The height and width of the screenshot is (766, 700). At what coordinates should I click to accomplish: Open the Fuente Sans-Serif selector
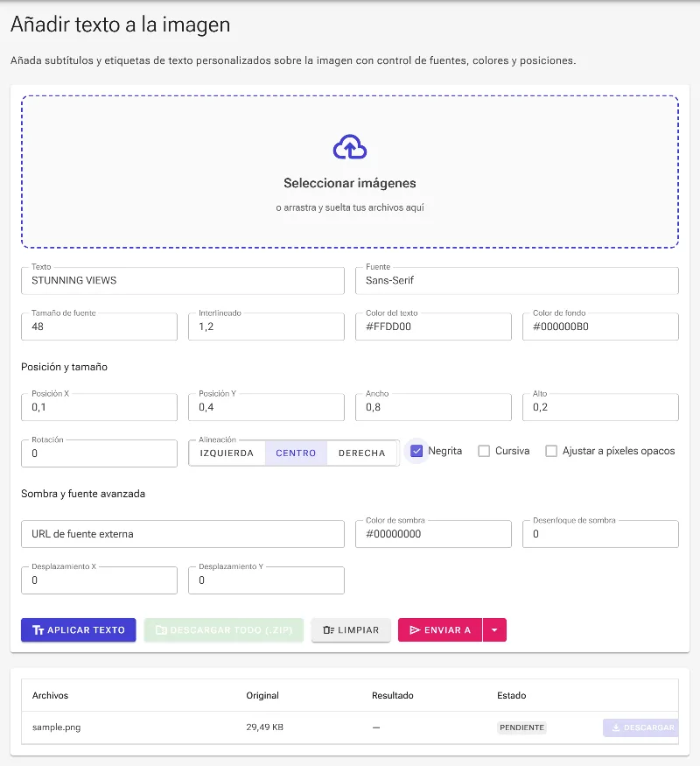(517, 280)
